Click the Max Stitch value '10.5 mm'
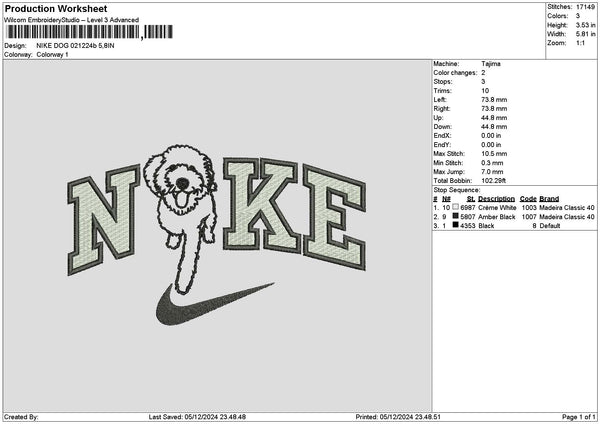This screenshot has width=600, height=424. pos(494,154)
